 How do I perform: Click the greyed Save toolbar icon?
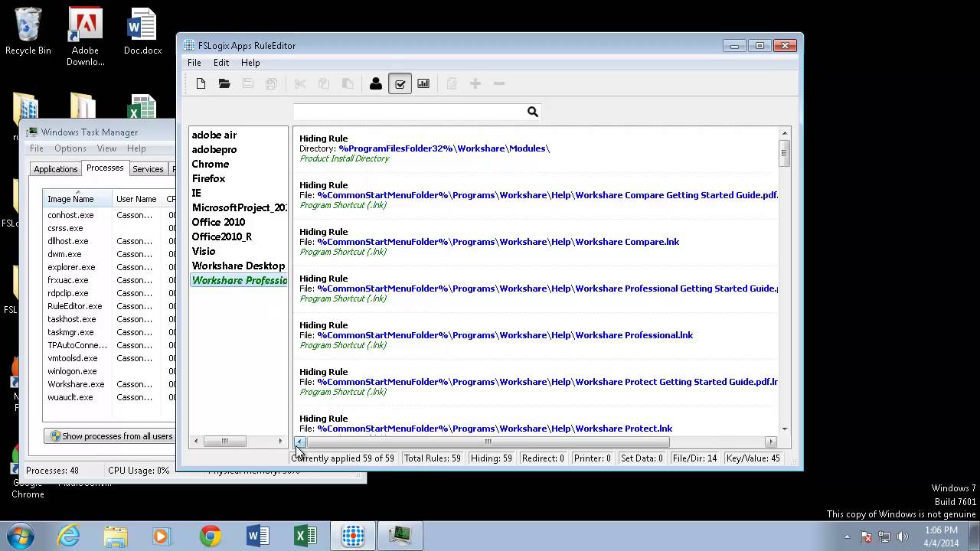247,83
